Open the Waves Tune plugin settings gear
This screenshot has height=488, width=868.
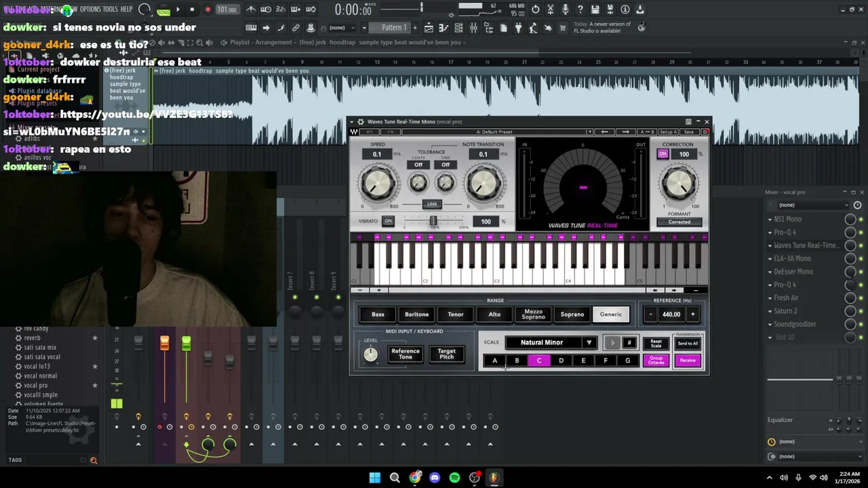point(361,121)
